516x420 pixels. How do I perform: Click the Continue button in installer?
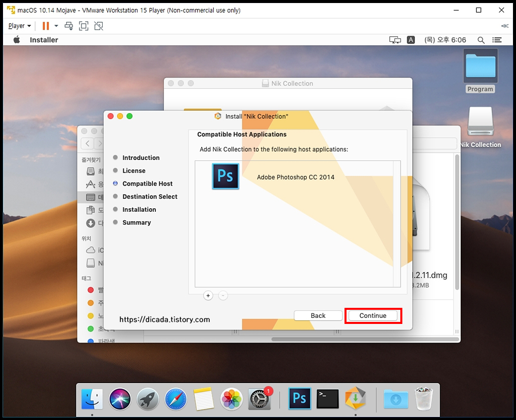pyautogui.click(x=373, y=316)
